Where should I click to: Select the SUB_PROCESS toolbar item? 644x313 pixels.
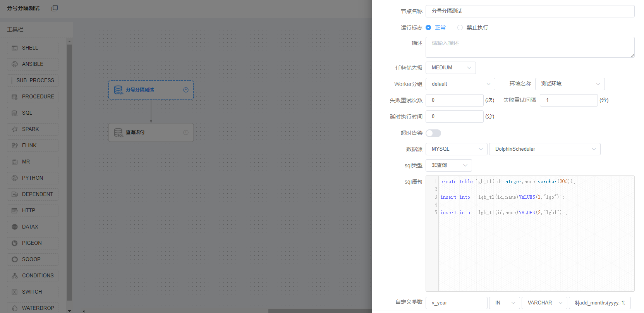click(33, 81)
